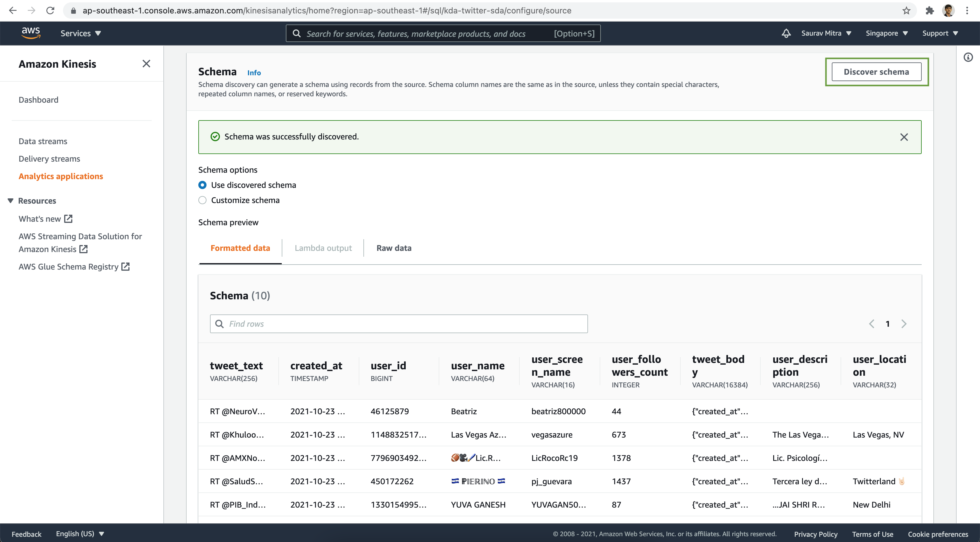Select Use discovered schema radio button
Screen dimensions: 980x542
tap(202, 185)
